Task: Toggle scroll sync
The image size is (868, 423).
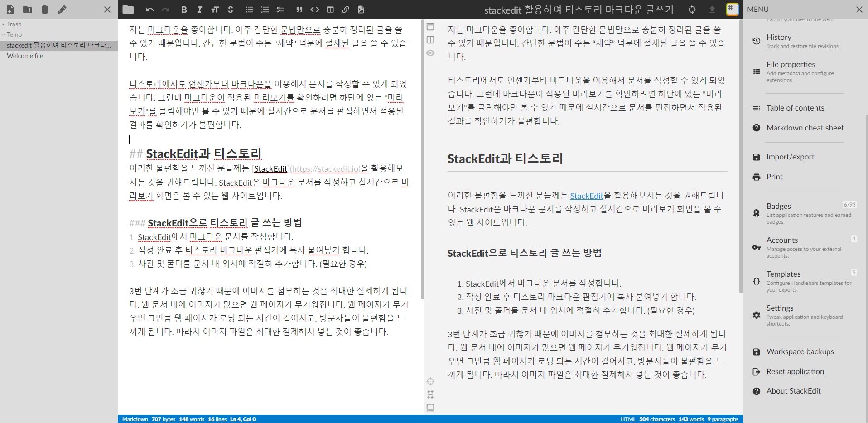Action: click(430, 394)
